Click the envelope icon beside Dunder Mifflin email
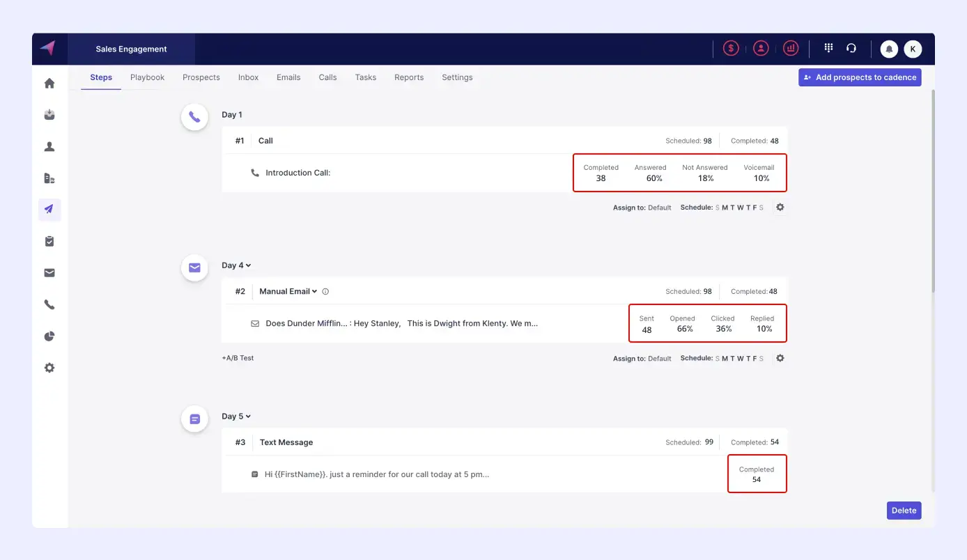Image resolution: width=967 pixels, height=560 pixels. click(x=255, y=324)
